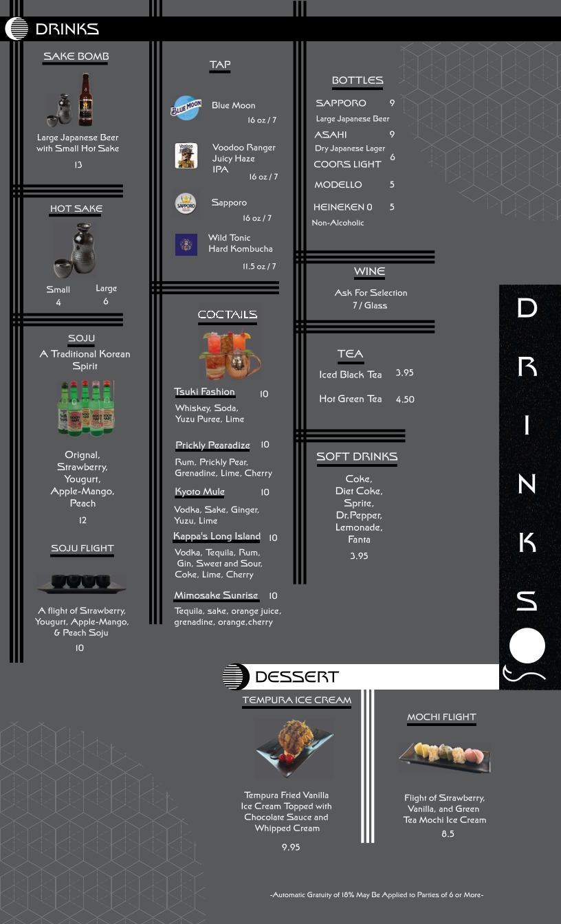The width and height of the screenshot is (561, 924).
Task: Click the BOTTLES section heading
Action: [x=357, y=80]
